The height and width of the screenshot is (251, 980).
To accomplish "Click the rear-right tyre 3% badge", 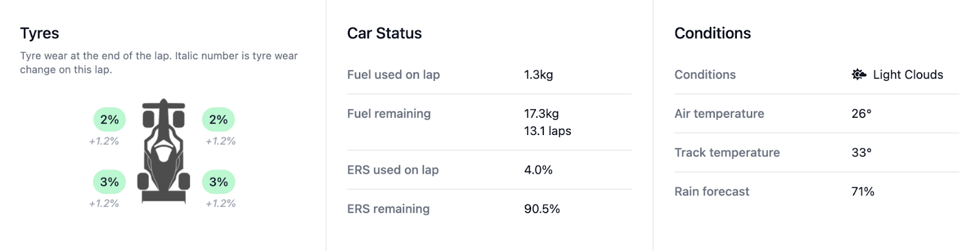I will pos(219,182).
